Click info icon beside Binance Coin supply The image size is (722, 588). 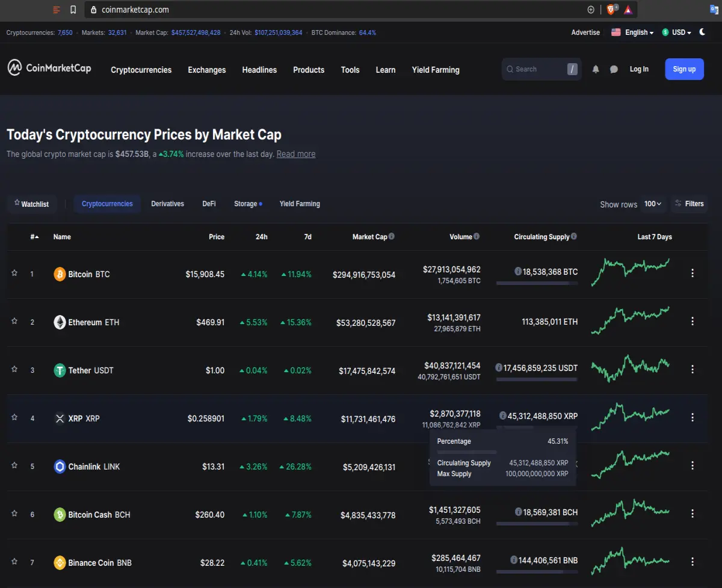tap(514, 560)
